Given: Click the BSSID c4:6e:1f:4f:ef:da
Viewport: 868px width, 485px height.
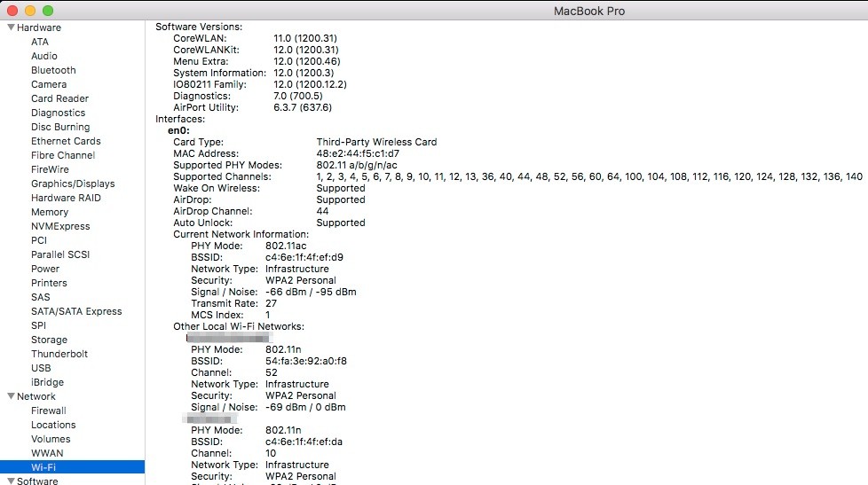Looking at the screenshot, I should tap(304, 442).
